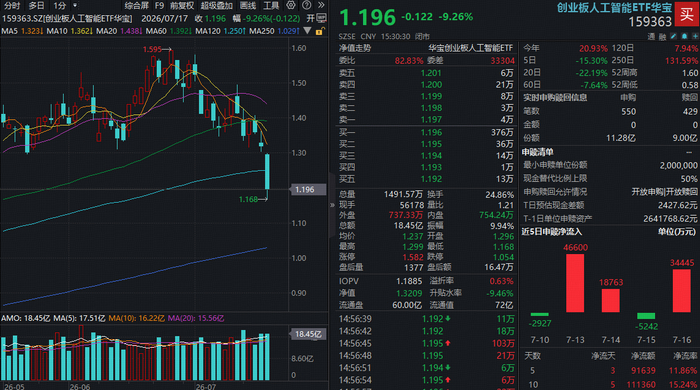Open the settings gear in chart toolbar

(291, 5)
